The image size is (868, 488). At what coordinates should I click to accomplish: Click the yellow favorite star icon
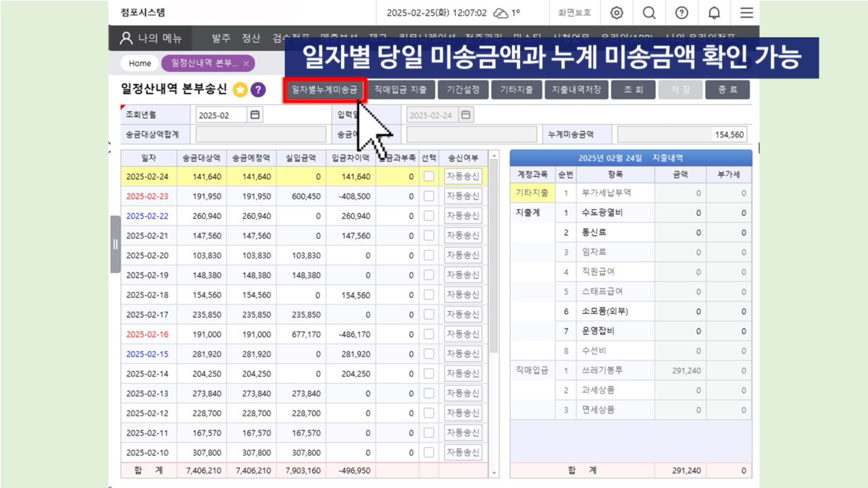pos(240,90)
